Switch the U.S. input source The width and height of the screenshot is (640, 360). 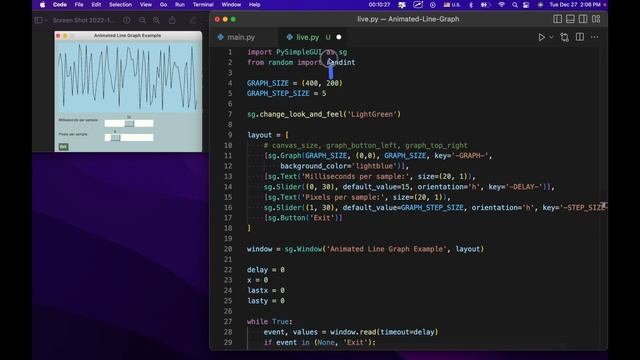click(452, 5)
